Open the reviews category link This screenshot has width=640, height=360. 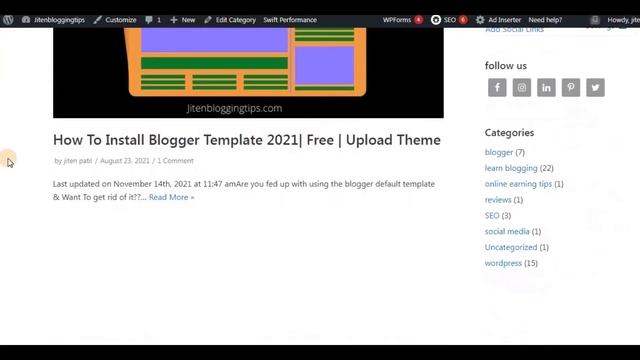(x=498, y=200)
